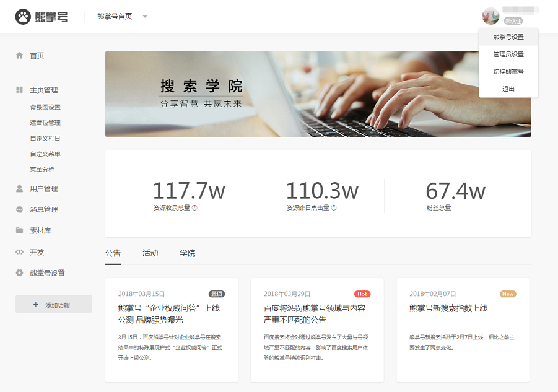Click the 67.4w 粉丝总量 figure
This screenshot has height=392, width=558.
coord(456,191)
